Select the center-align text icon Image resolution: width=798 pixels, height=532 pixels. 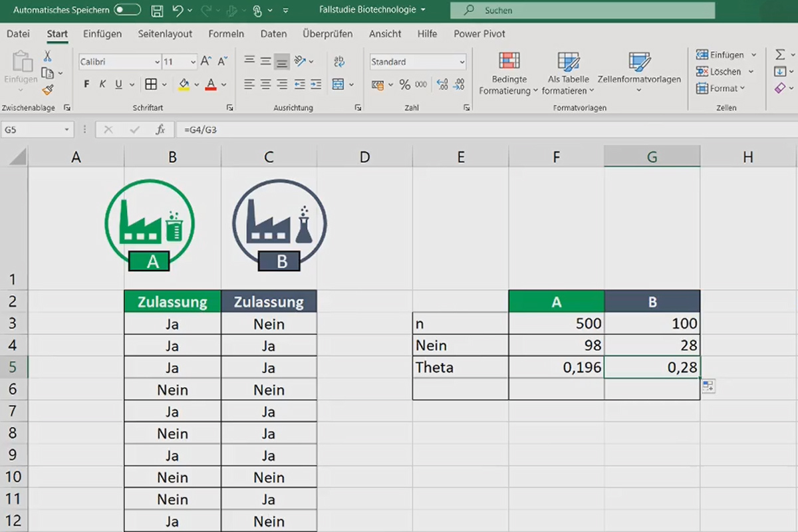click(x=265, y=84)
